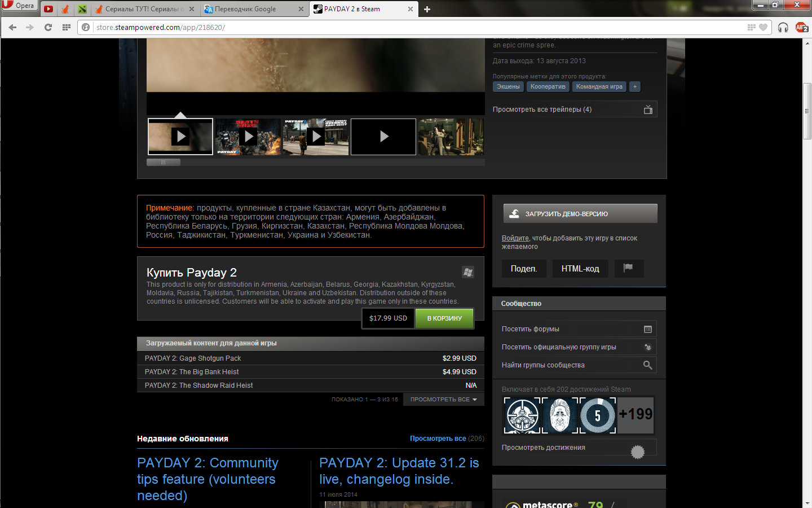Open the Opera main menu
This screenshot has height=508, width=812.
tap(19, 6)
